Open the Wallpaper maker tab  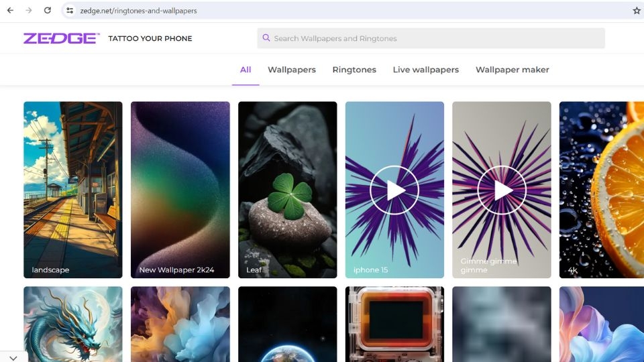[x=512, y=70]
